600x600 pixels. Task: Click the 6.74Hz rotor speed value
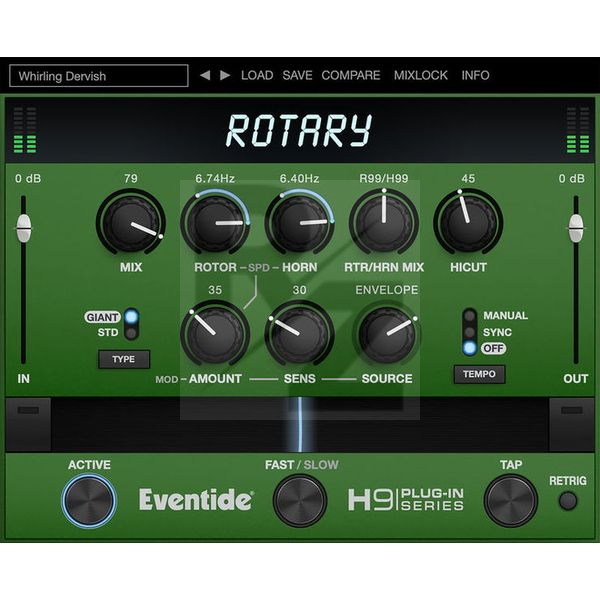[x=215, y=178]
